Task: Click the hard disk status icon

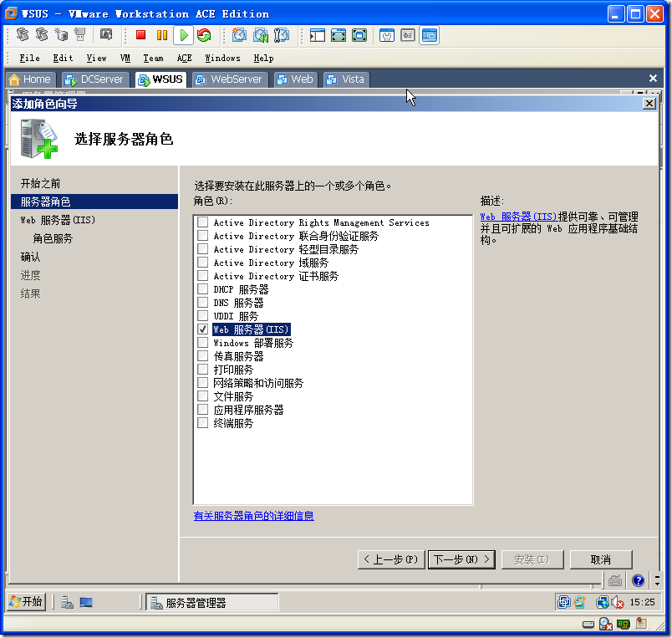Action: 588,624
